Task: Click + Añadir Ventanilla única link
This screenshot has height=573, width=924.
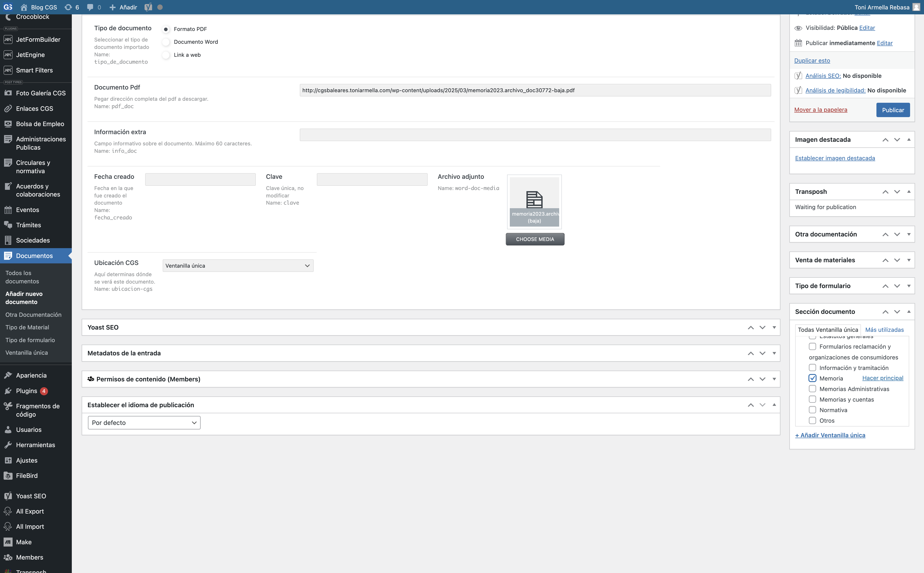Action: point(830,435)
